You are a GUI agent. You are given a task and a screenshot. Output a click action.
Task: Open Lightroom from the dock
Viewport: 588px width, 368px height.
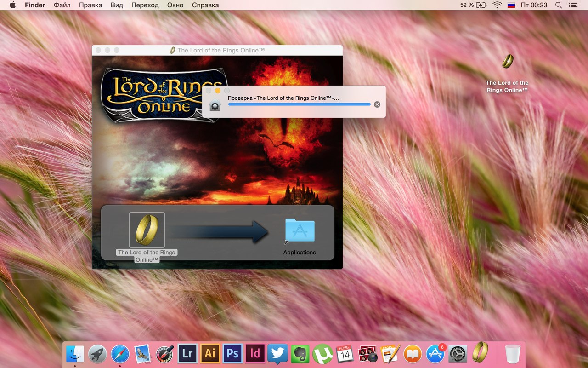[187, 353]
